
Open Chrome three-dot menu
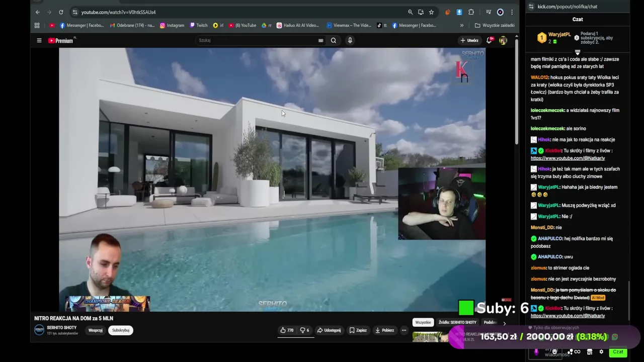(x=512, y=12)
